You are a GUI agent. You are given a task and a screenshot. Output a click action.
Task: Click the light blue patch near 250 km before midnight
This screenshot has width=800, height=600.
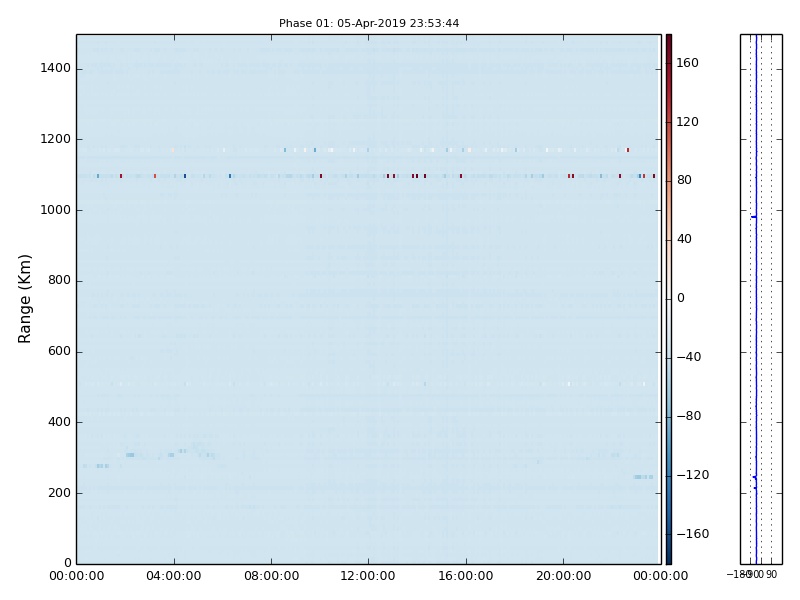pyautogui.click(x=643, y=477)
